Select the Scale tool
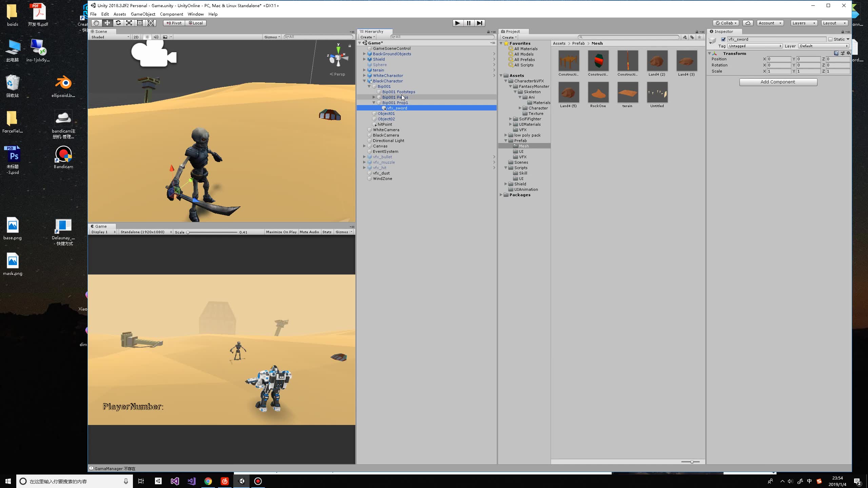The height and width of the screenshot is (488, 868). (x=129, y=23)
